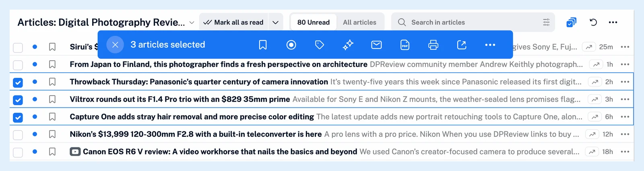Export selected articles as PDF
Screen dimensions: 644x171
click(x=405, y=45)
